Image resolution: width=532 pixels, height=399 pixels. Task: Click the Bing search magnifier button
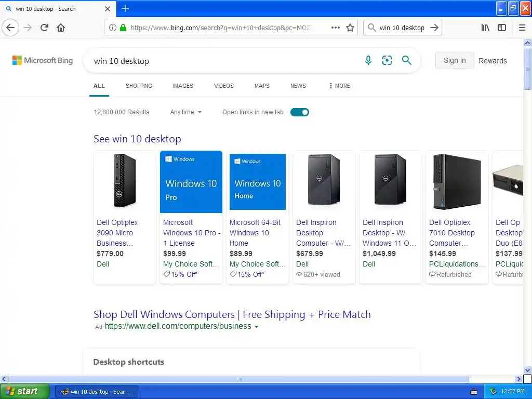point(406,60)
